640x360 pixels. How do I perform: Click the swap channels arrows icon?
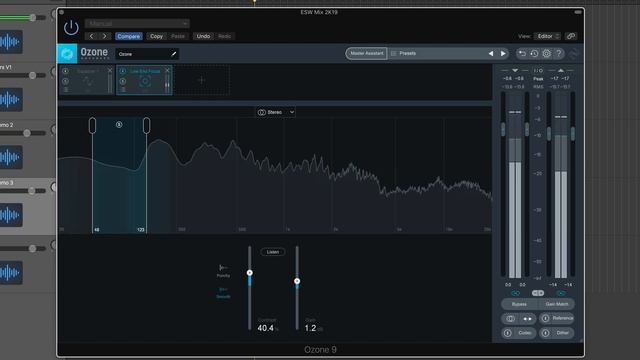click(528, 319)
